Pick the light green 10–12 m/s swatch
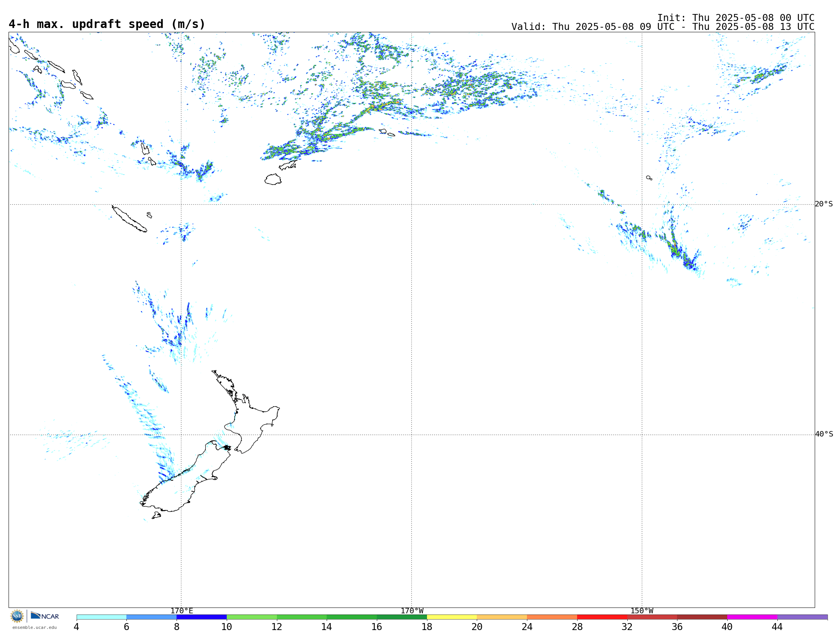Viewport: 840px width, 632px height. [x=252, y=617]
